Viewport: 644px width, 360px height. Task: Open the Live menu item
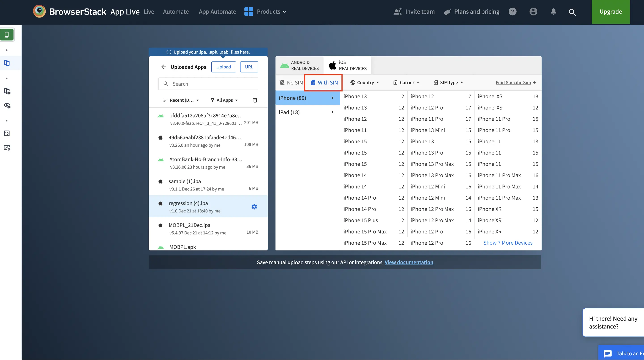click(149, 11)
